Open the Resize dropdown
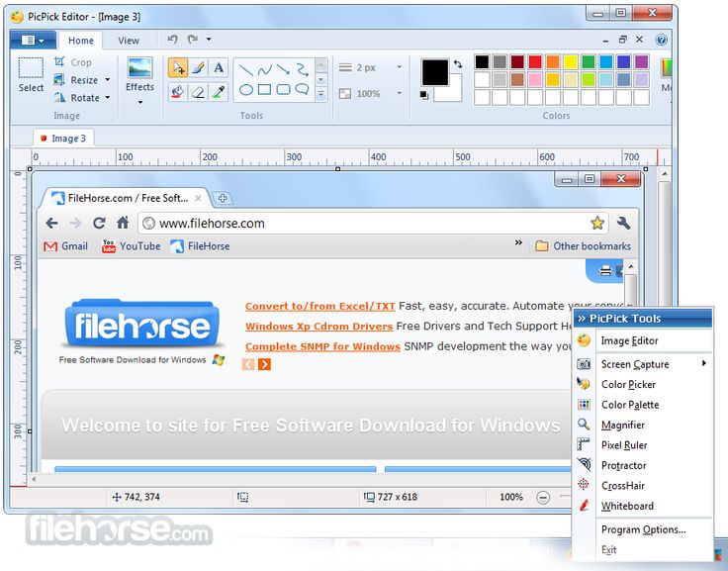 point(107,80)
